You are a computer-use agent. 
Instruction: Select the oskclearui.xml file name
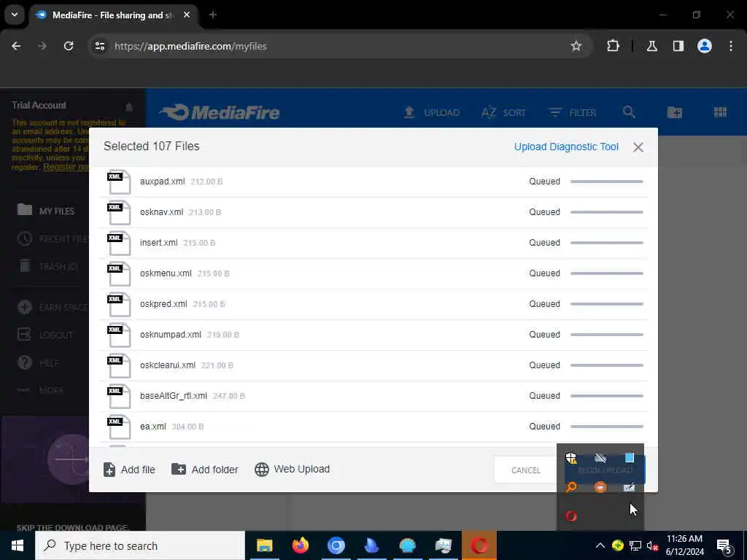point(168,365)
